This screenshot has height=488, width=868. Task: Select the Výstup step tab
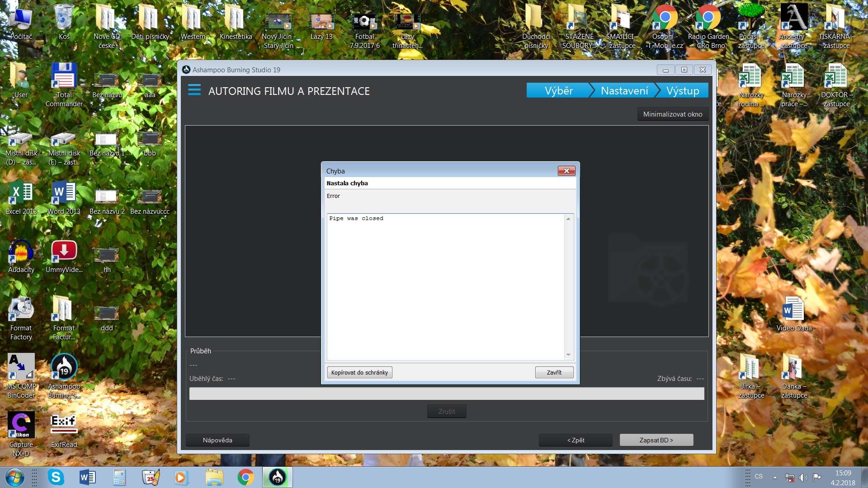[x=682, y=91]
